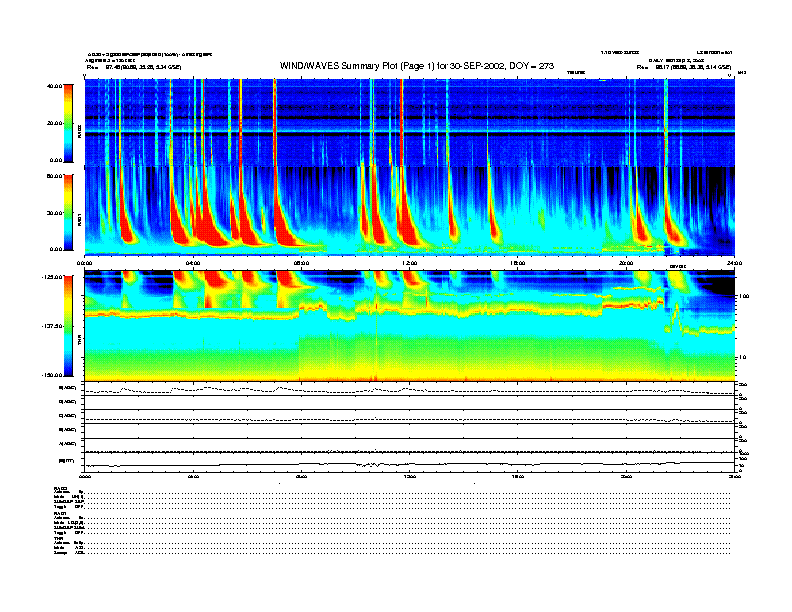Click the RAD1 spectrogram panel

[x=409, y=211]
